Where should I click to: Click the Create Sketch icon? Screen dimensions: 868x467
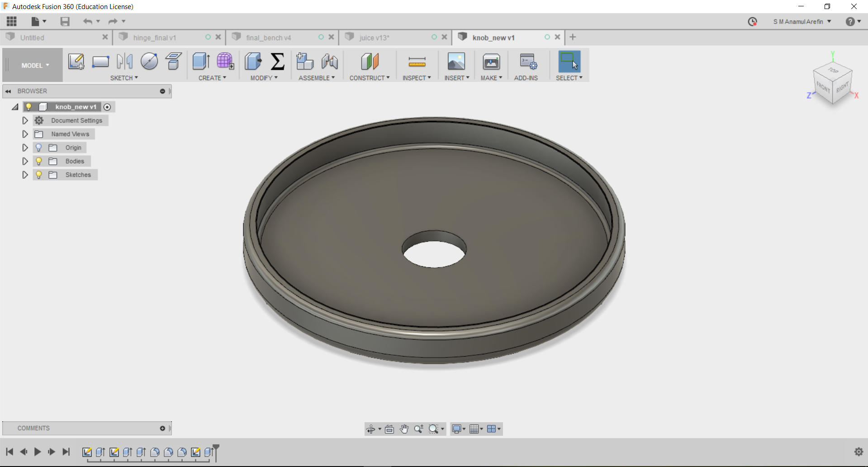coord(76,62)
